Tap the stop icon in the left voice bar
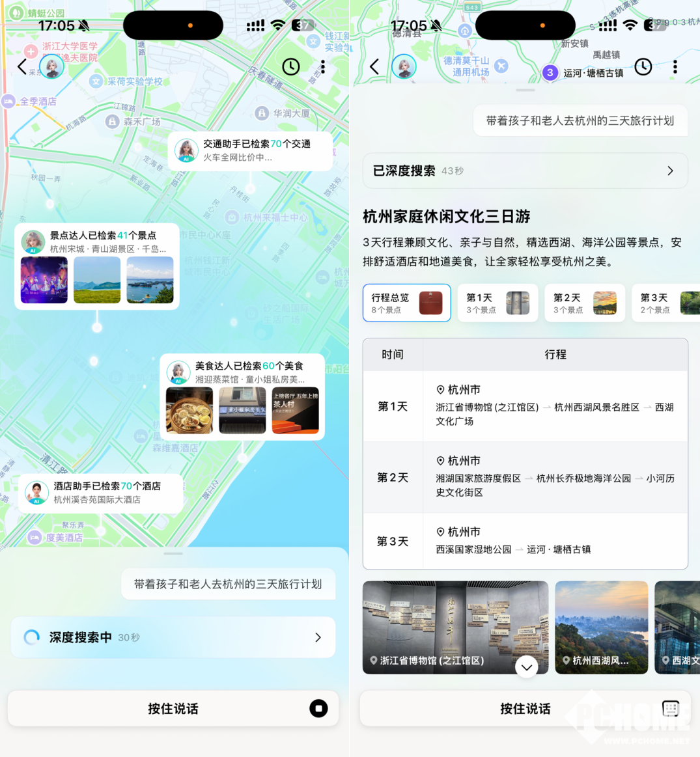This screenshot has width=700, height=757. coord(318,708)
